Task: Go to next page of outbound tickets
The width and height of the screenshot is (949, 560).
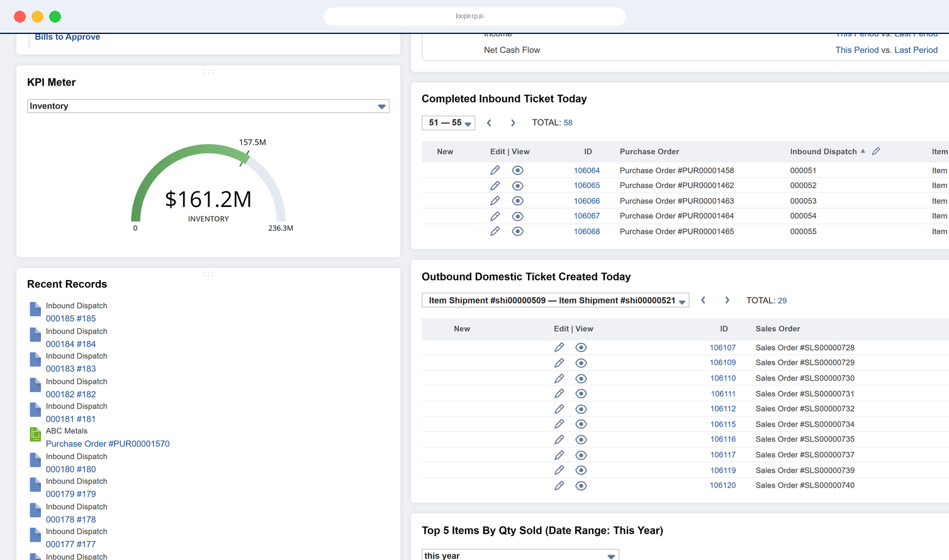Action: pos(727,300)
